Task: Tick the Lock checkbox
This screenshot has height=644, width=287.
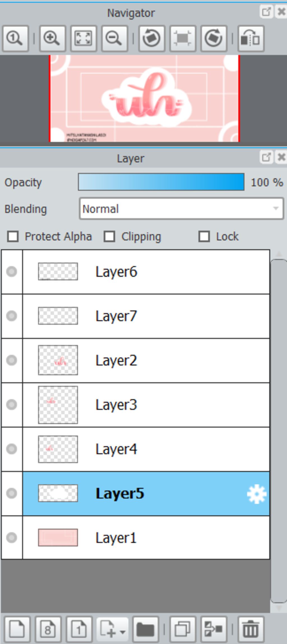Action: [204, 237]
